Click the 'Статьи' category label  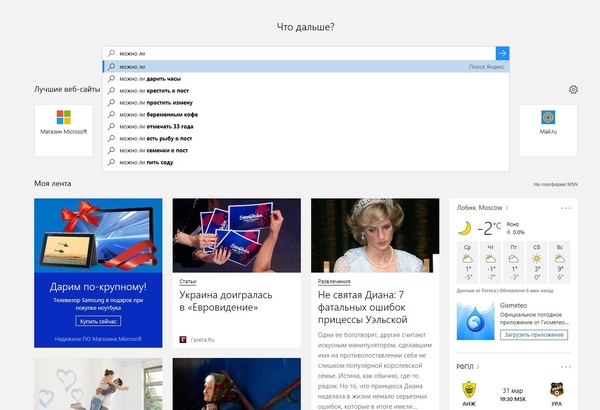click(x=188, y=281)
